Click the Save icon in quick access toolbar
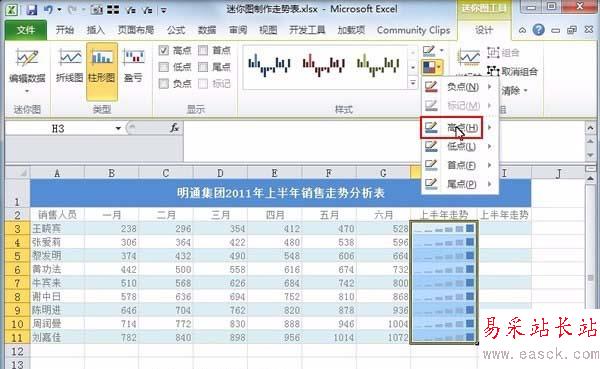This screenshot has height=369, width=600. 31,10
